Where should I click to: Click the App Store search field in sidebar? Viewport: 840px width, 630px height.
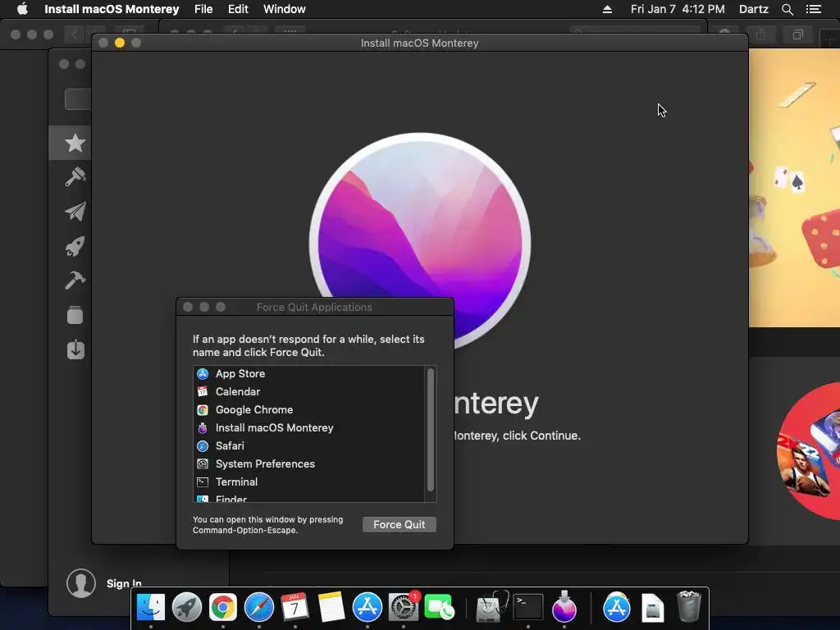pos(78,99)
